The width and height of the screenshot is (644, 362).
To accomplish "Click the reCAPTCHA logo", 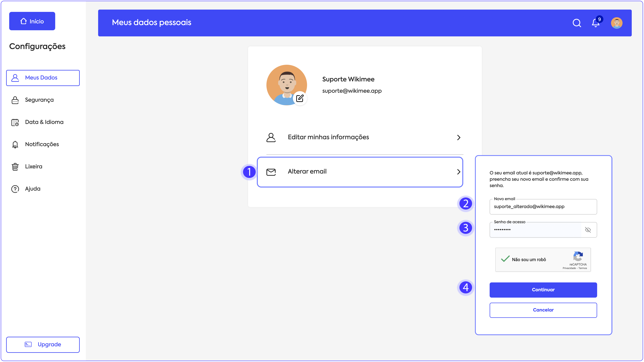I will 578,256.
